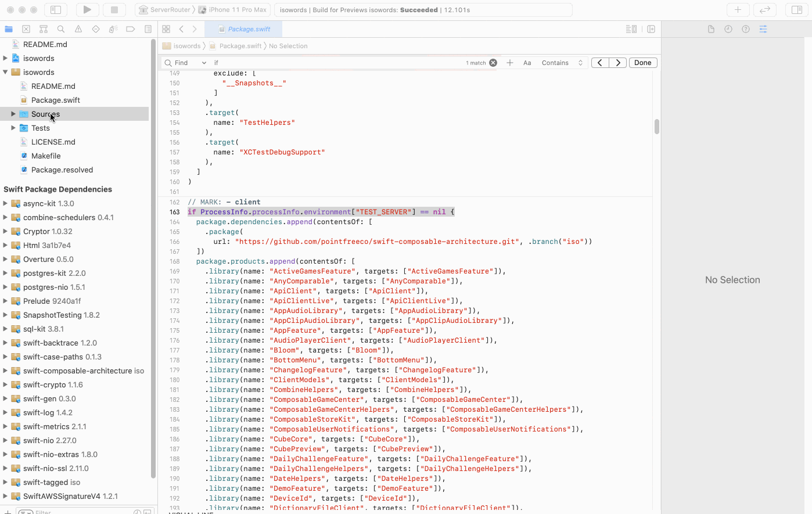Choose the ServerRouter scheme selector

click(165, 10)
